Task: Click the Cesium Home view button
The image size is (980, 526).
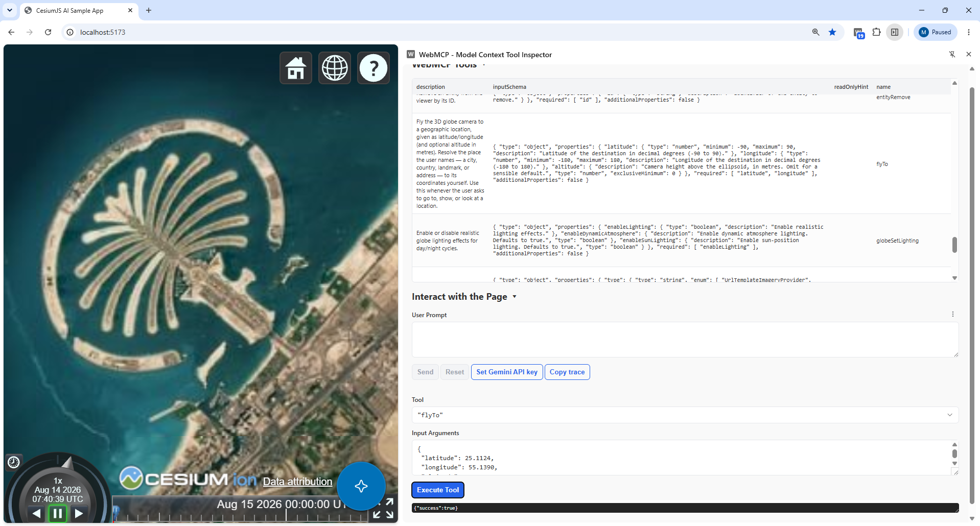Action: click(x=296, y=68)
